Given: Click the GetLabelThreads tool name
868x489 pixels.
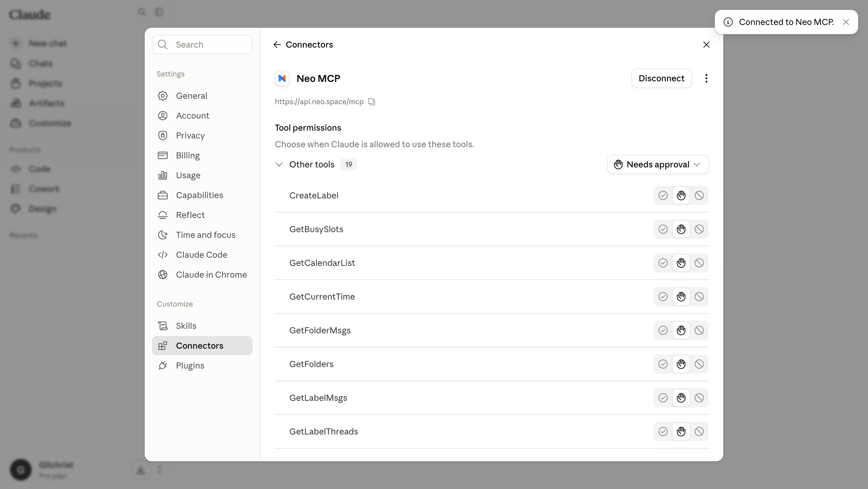Looking at the screenshot, I should tap(323, 431).
